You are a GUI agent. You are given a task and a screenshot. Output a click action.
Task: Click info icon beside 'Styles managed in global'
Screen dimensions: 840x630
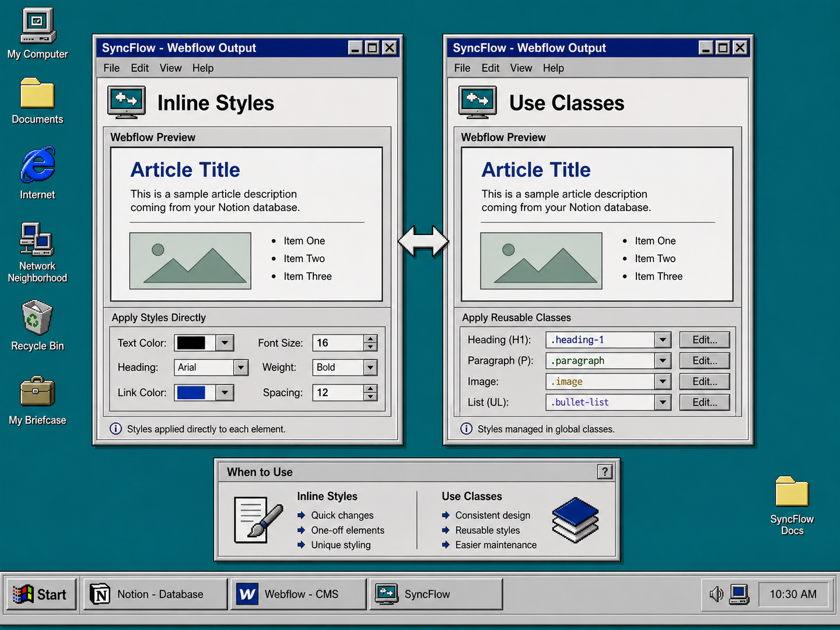click(466, 429)
